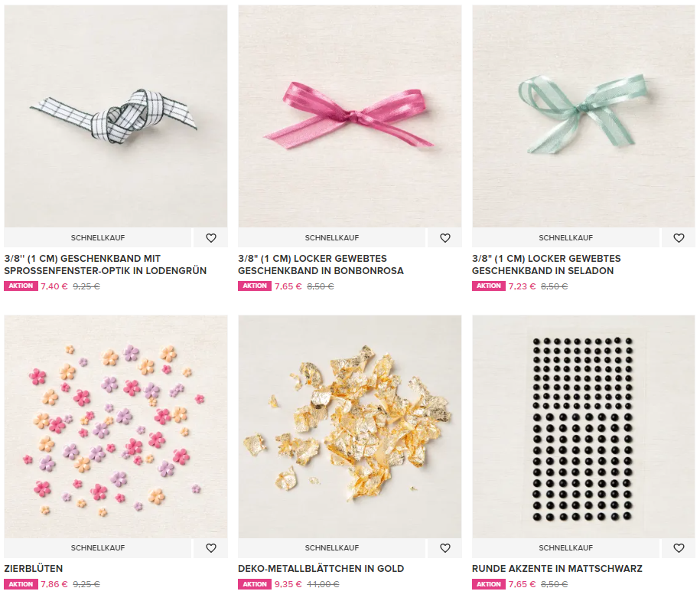This screenshot has height=601, width=700.
Task: Open the pink bow ribbon product image
Action: tap(350, 116)
